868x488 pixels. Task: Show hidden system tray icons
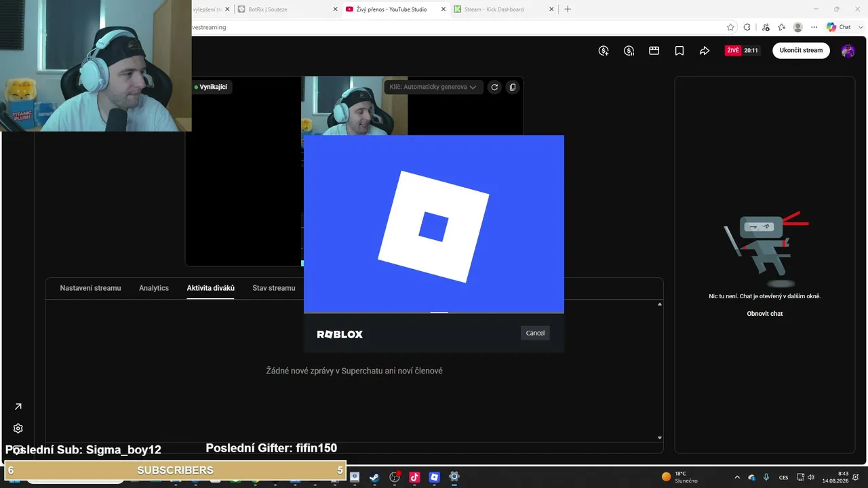click(737, 477)
